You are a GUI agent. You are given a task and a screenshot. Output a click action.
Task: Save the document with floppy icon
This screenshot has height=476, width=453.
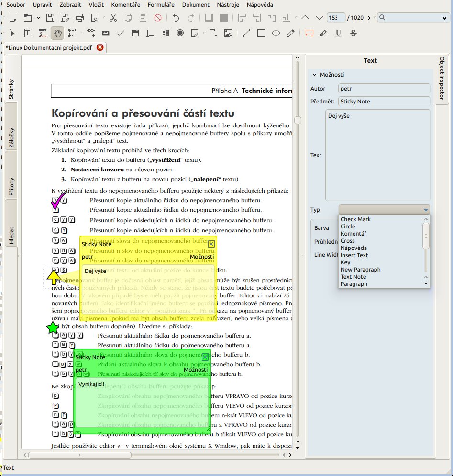50,18
